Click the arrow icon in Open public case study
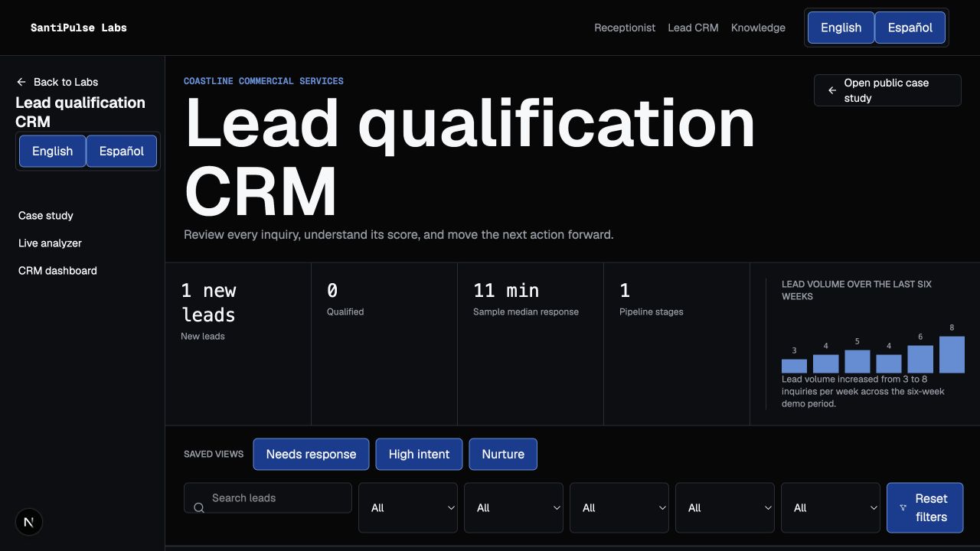This screenshot has width=980, height=551. tap(832, 90)
